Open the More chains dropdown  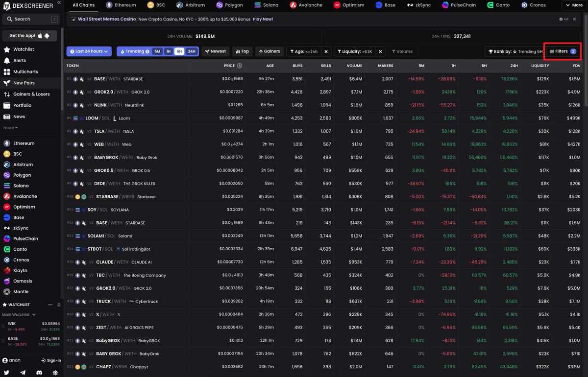coord(574,5)
